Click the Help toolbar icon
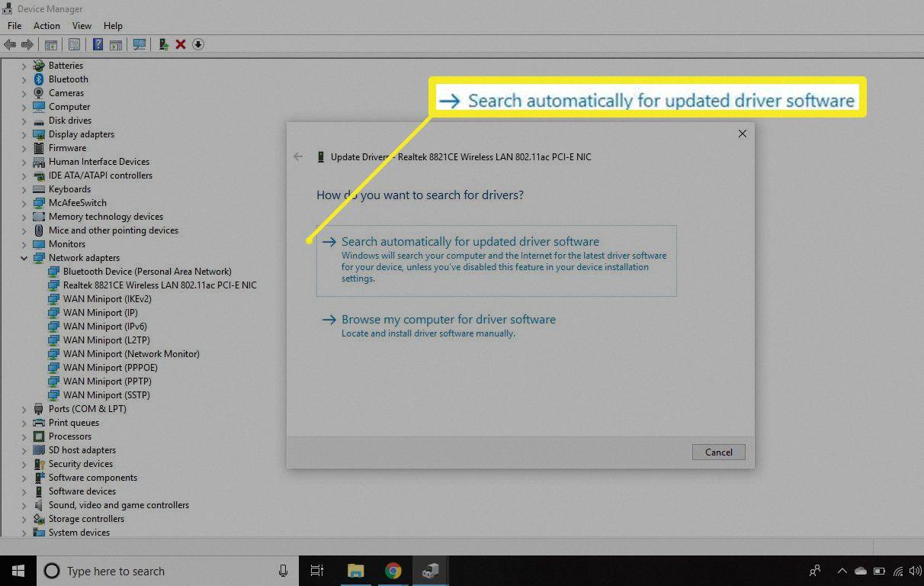 coord(98,44)
